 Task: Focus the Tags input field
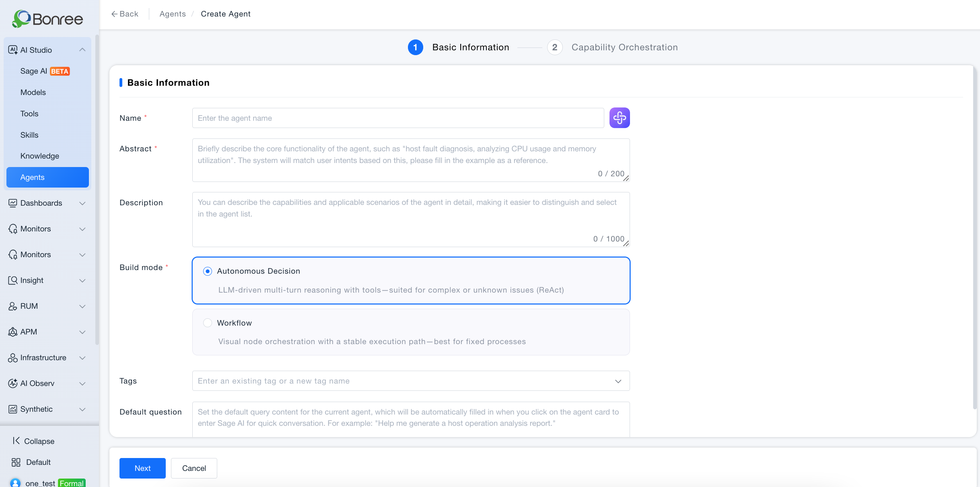(x=411, y=381)
